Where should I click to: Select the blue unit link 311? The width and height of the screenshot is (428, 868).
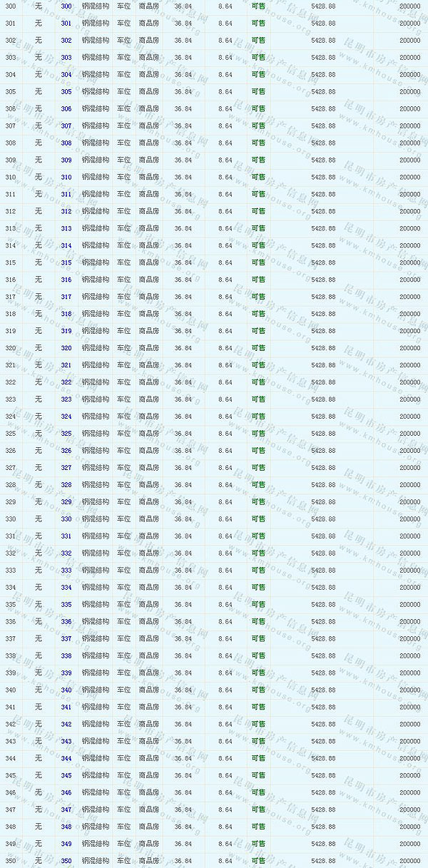[x=66, y=195]
